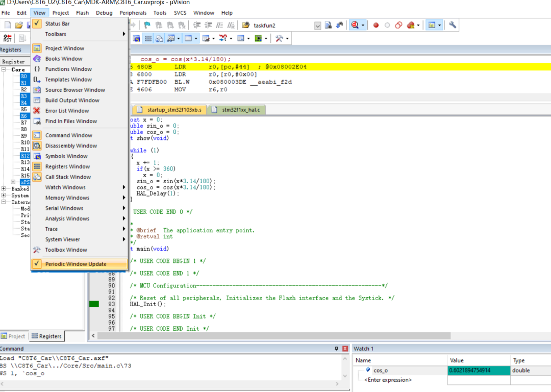
Task: Click the Analysis Windows toolbar icon
Action: coord(223,38)
